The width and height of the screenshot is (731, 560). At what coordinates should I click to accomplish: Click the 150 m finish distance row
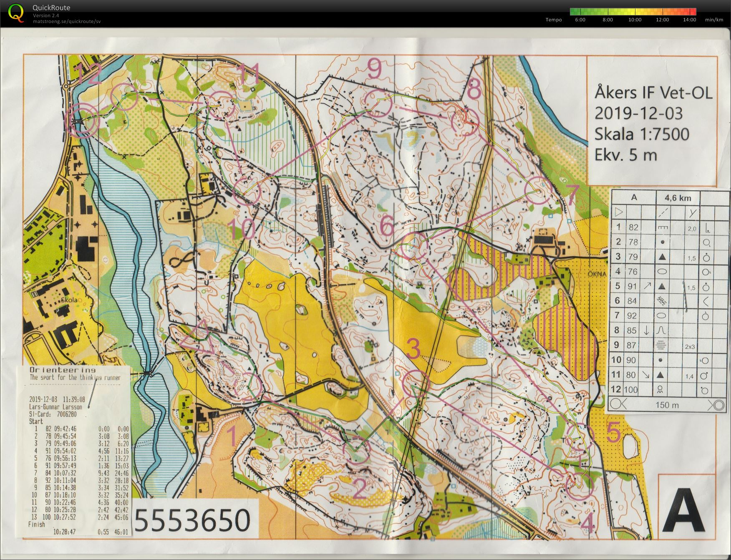pos(667,404)
